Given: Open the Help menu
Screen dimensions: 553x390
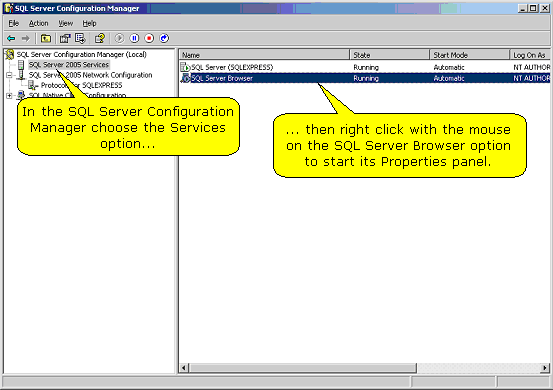Looking at the screenshot, I should click(89, 23).
